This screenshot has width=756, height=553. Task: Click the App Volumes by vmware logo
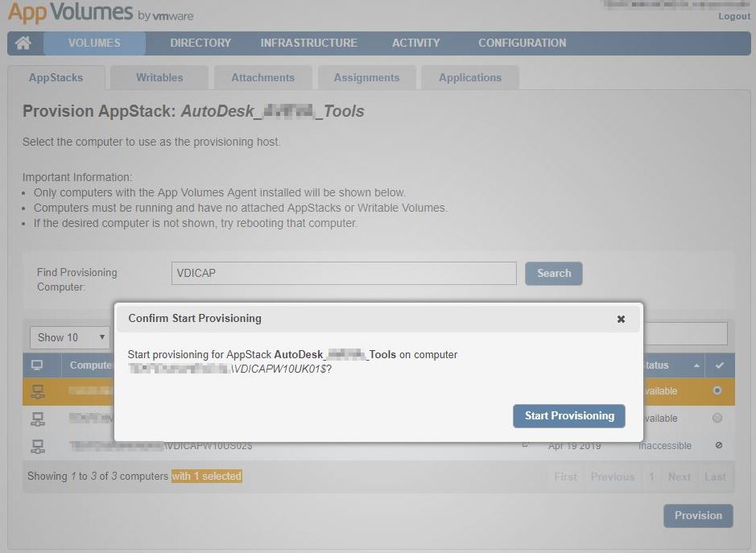click(101, 13)
